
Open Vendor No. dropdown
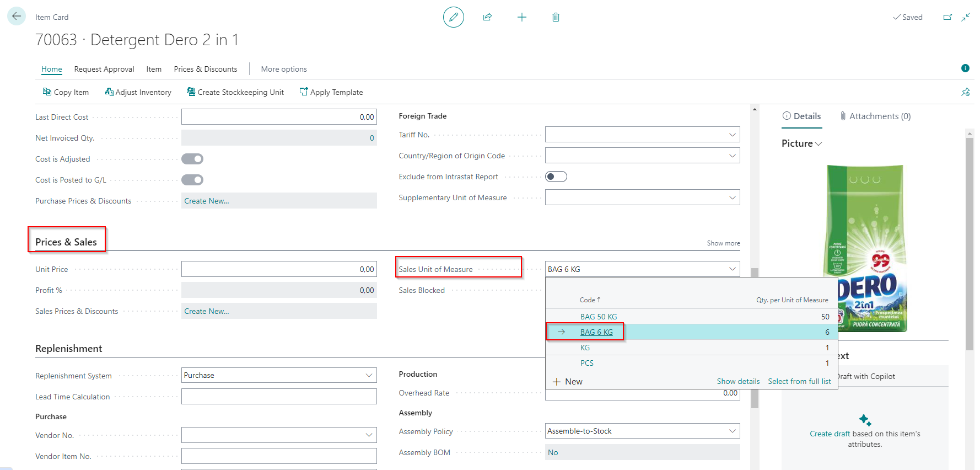coord(369,435)
